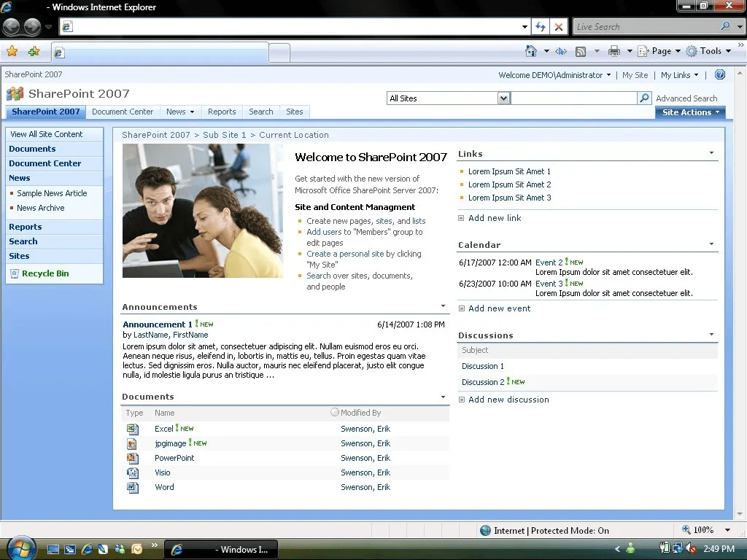Click the Add to Favorites star-plus icon

[x=34, y=51]
